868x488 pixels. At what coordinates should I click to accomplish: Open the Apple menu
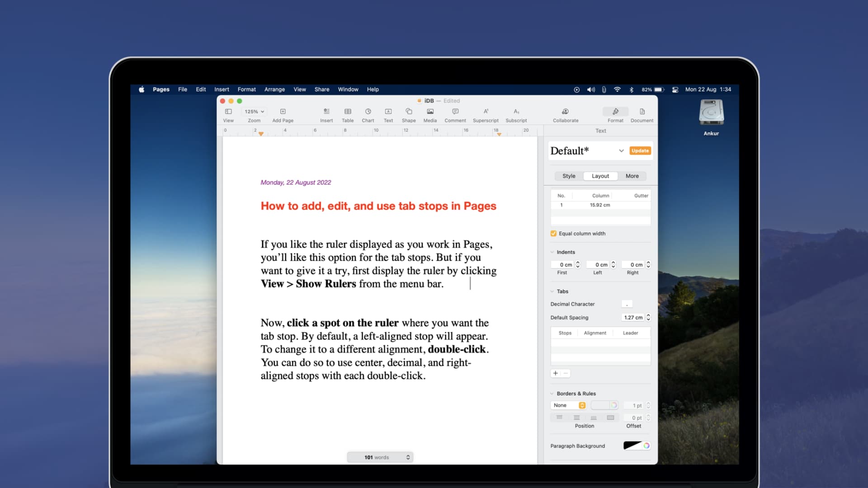142,89
